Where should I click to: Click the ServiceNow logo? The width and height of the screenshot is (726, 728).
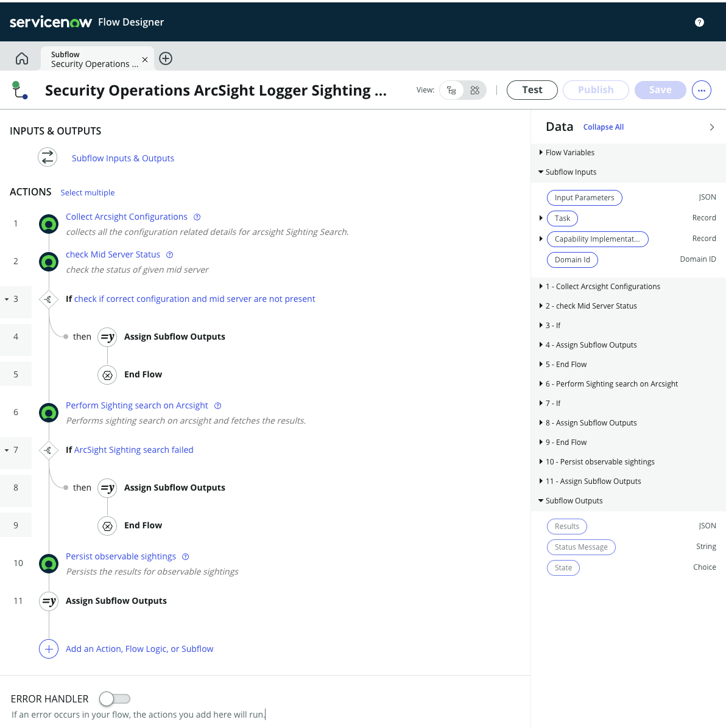click(x=51, y=22)
